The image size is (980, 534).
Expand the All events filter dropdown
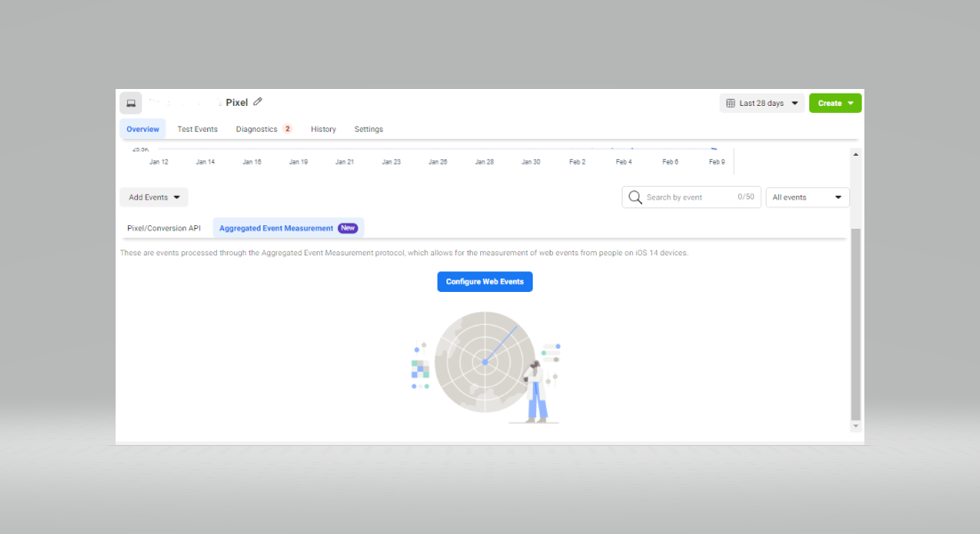click(807, 198)
